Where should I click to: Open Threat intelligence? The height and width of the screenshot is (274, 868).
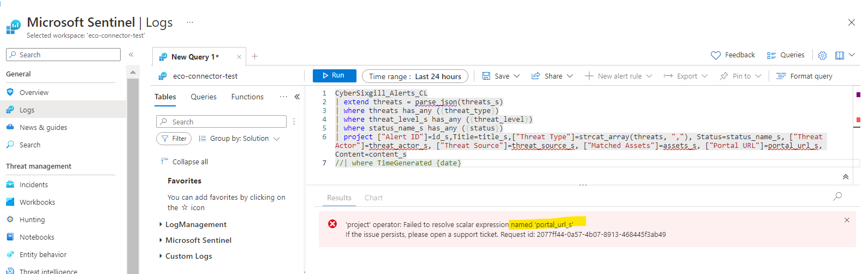point(48,270)
